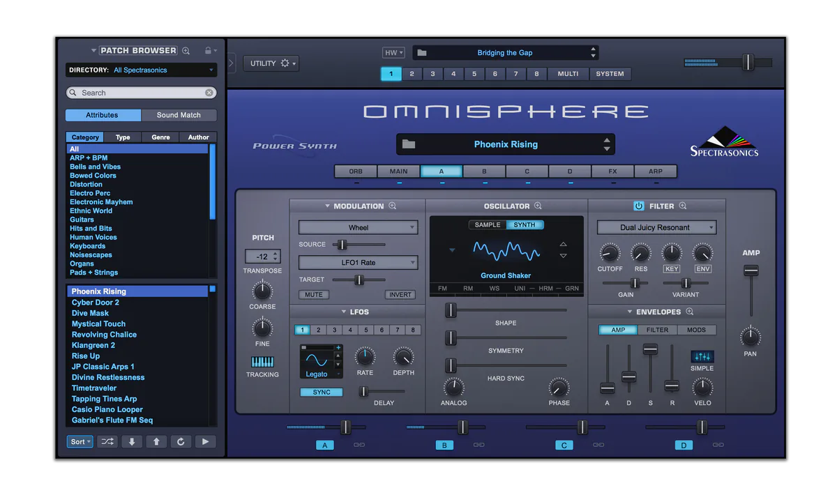Select previous soundsource with down triangle
Image resolution: width=837 pixels, height=504 pixels.
[563, 256]
